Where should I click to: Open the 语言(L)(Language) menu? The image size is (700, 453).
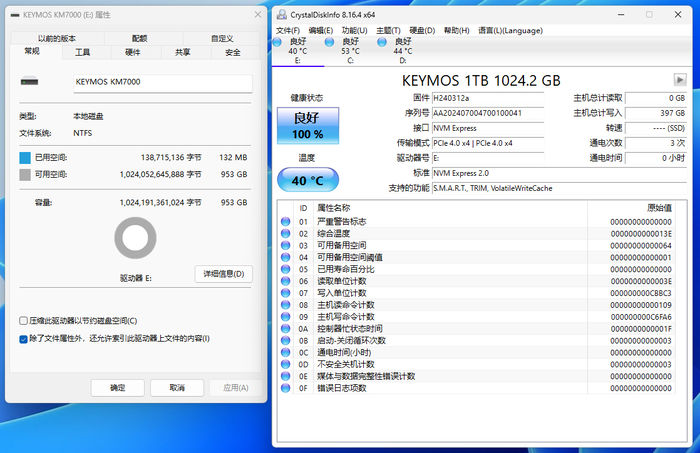pyautogui.click(x=510, y=30)
